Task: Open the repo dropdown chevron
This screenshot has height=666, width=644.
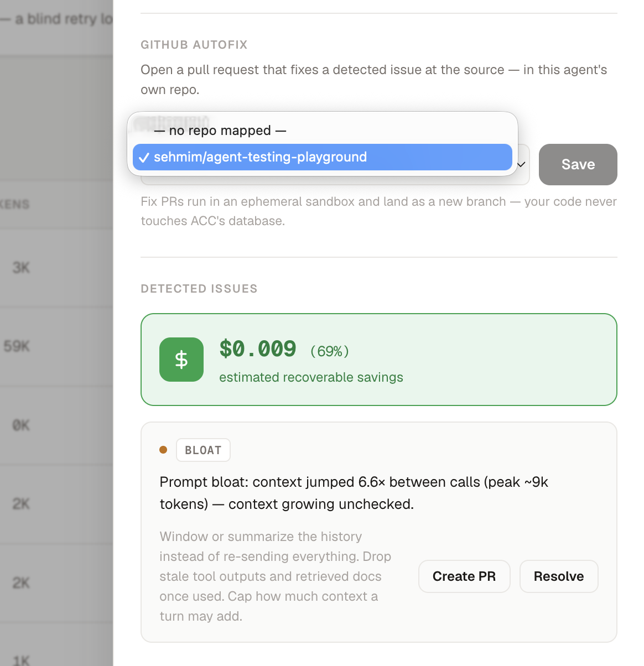Action: pyautogui.click(x=521, y=164)
